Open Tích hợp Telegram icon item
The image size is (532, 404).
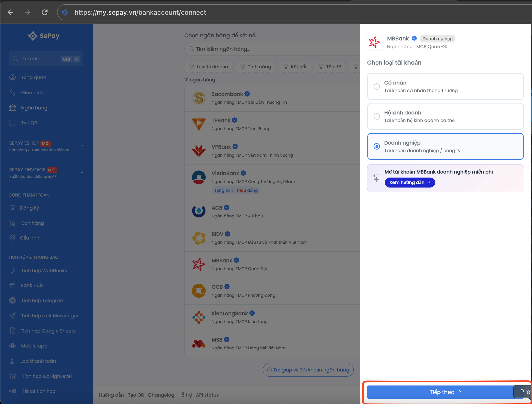coord(13,301)
